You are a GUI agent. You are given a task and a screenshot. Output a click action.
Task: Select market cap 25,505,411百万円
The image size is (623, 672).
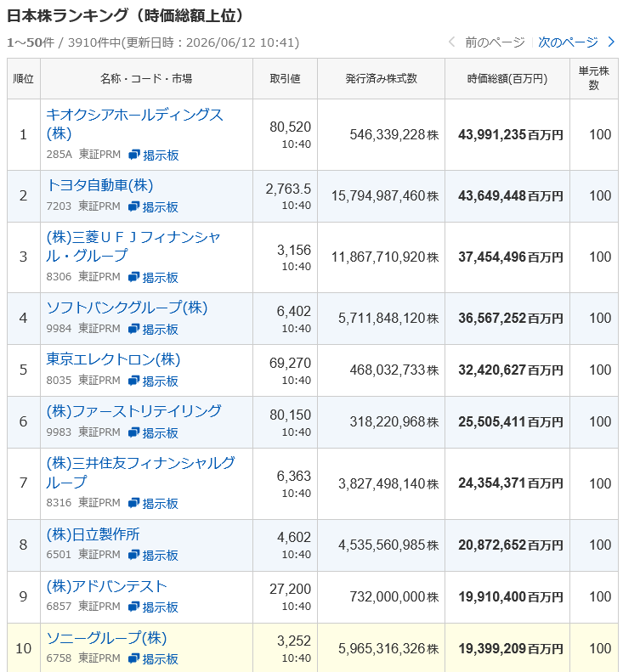510,422
